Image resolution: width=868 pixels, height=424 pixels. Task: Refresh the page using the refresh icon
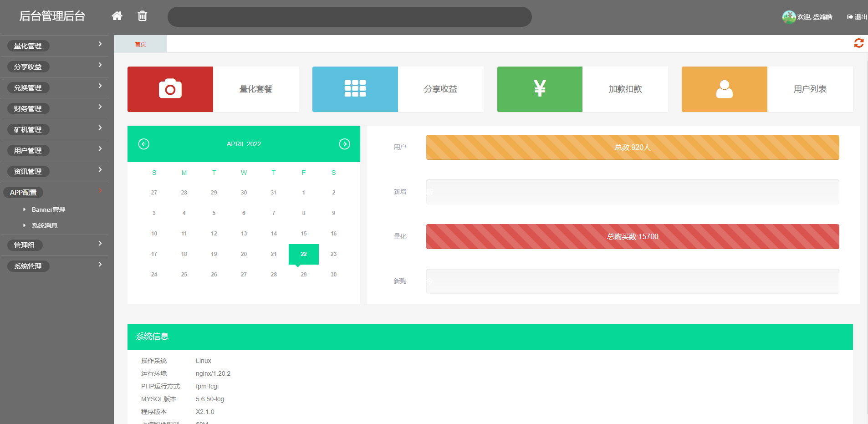[x=859, y=43]
